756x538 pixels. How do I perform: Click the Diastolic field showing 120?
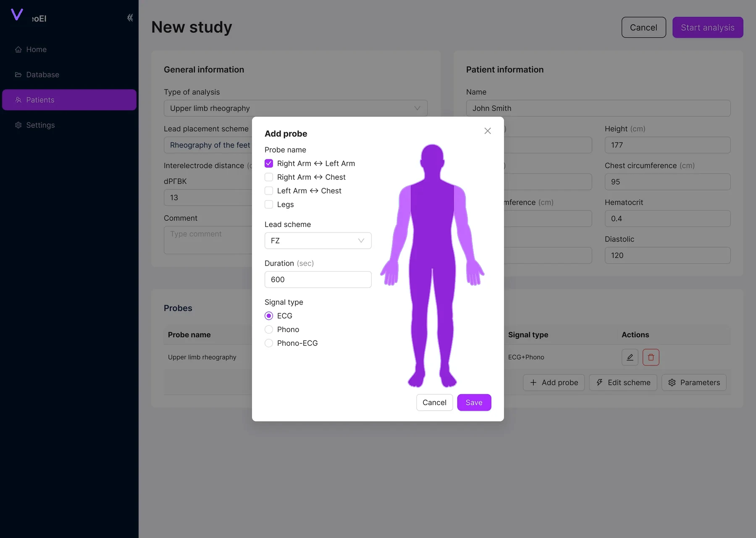coord(667,255)
